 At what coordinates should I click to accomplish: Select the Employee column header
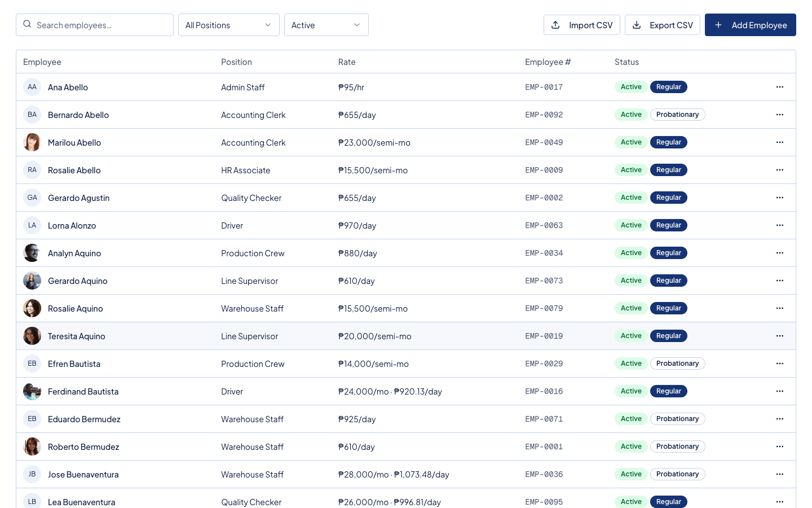click(42, 62)
